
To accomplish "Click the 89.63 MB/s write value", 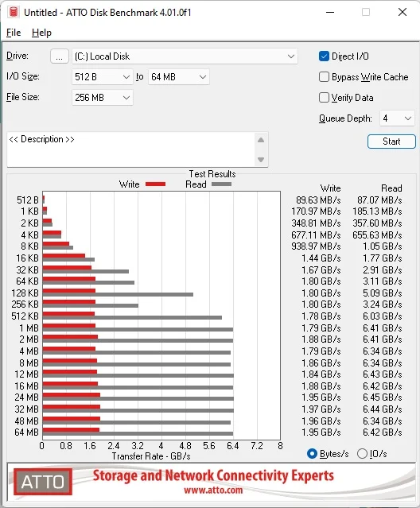I will click(318, 200).
